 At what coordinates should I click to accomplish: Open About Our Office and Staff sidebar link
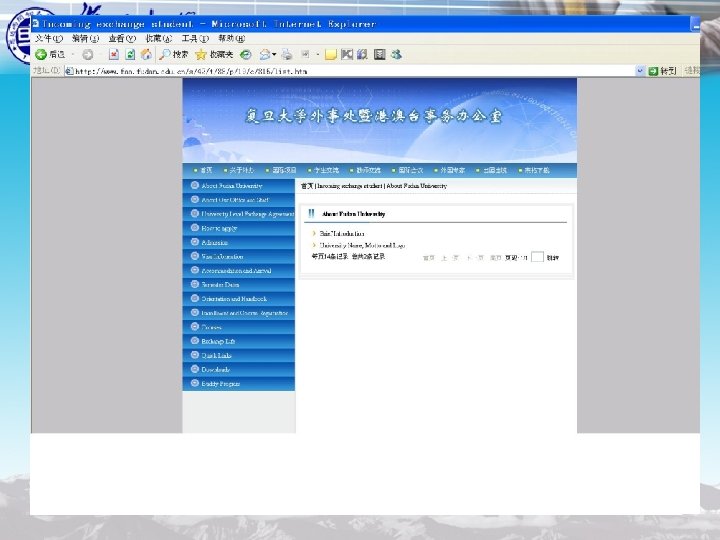coord(235,200)
